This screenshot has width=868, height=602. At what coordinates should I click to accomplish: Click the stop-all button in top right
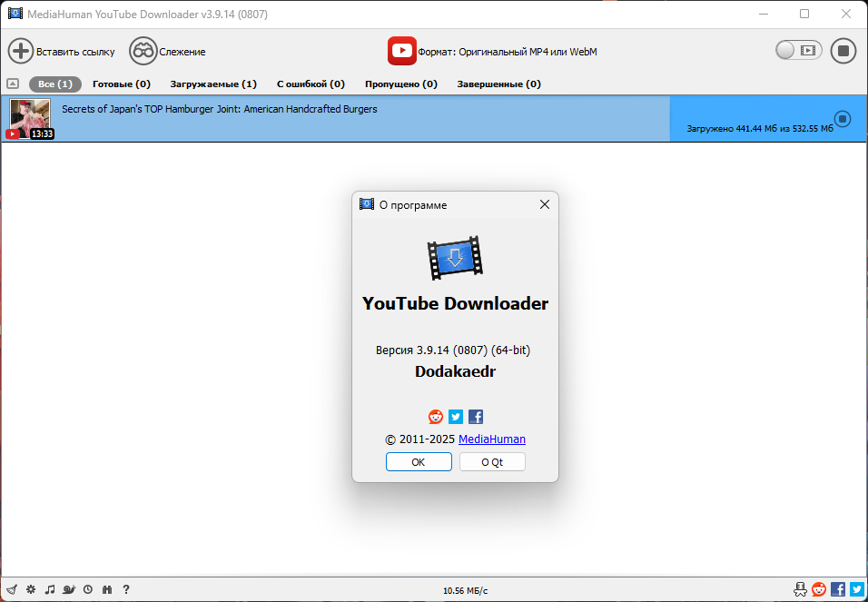(843, 51)
